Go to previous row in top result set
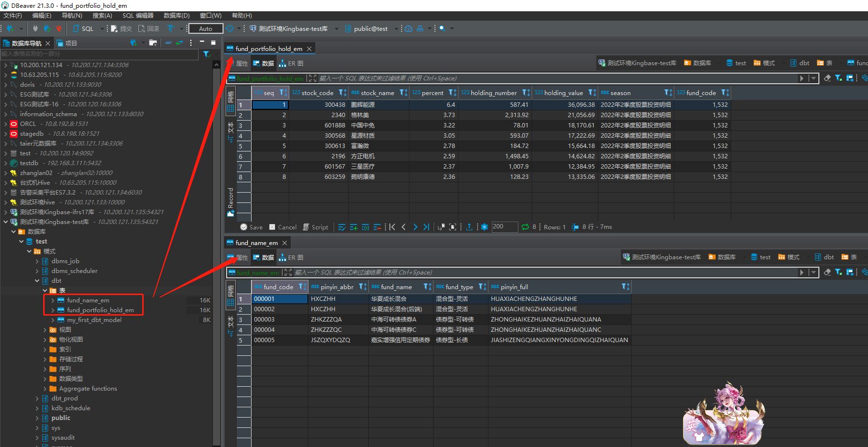Image resolution: width=868 pixels, height=447 pixels. tap(404, 227)
